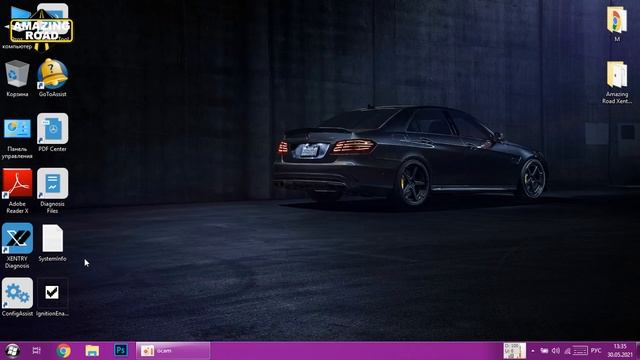Image resolution: width=640 pixels, height=360 pixels.
Task: Open Панель управления (Control Panel) icon
Action: coord(17,138)
